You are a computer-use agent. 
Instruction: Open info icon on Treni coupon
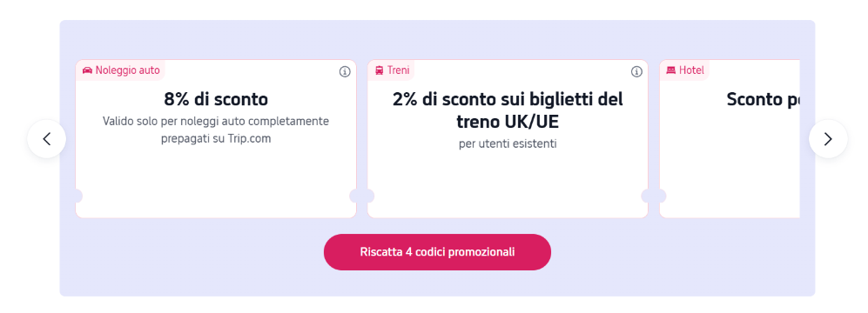tap(636, 72)
